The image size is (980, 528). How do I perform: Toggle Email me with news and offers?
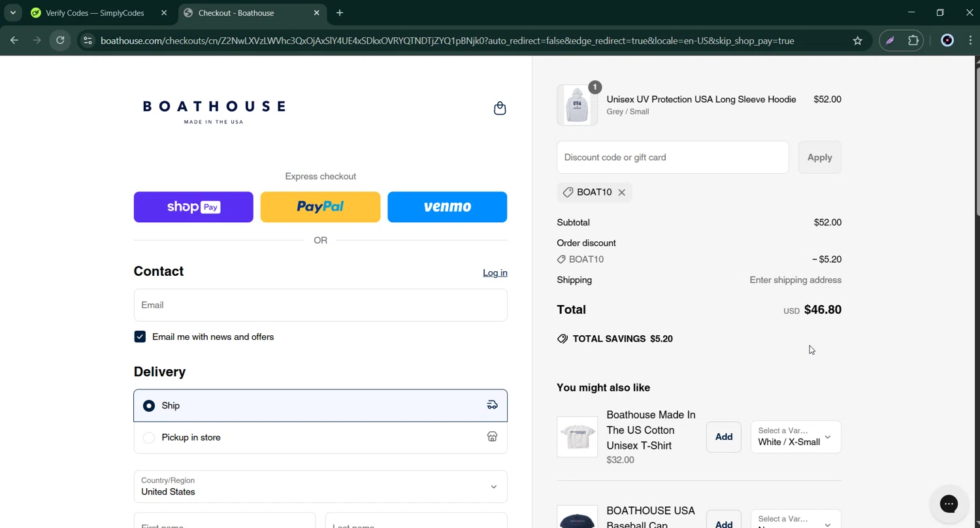[x=140, y=337]
